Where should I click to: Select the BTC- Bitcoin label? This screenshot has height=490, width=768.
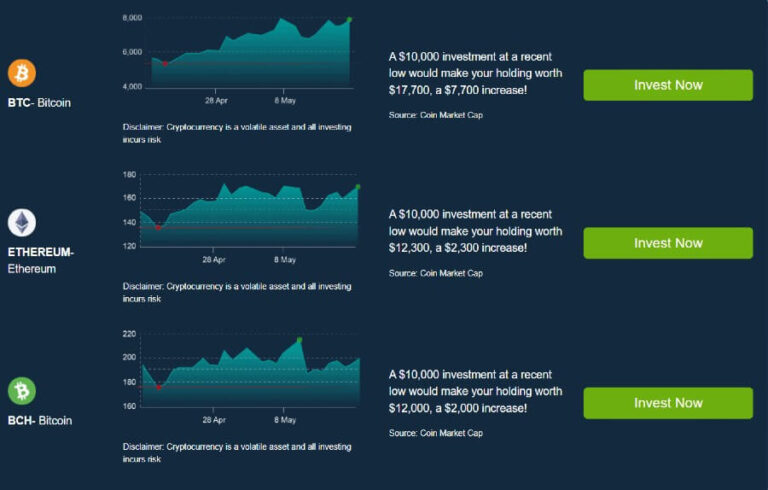[x=39, y=103]
